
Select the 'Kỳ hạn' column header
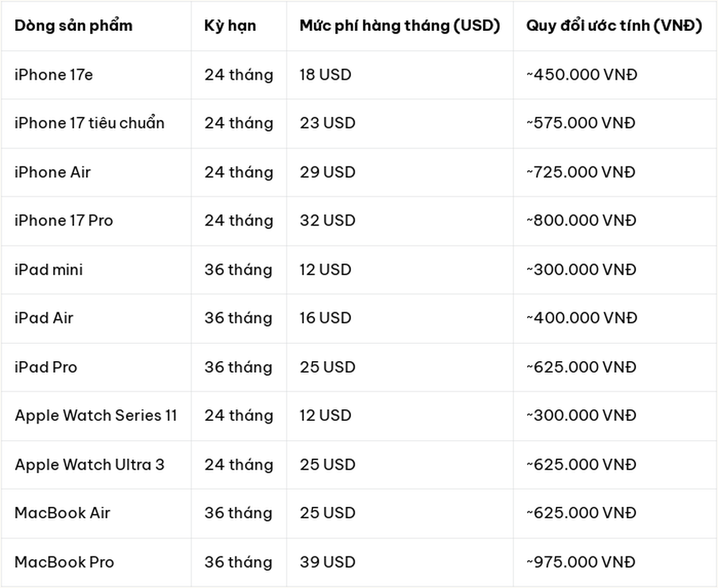[230, 26]
